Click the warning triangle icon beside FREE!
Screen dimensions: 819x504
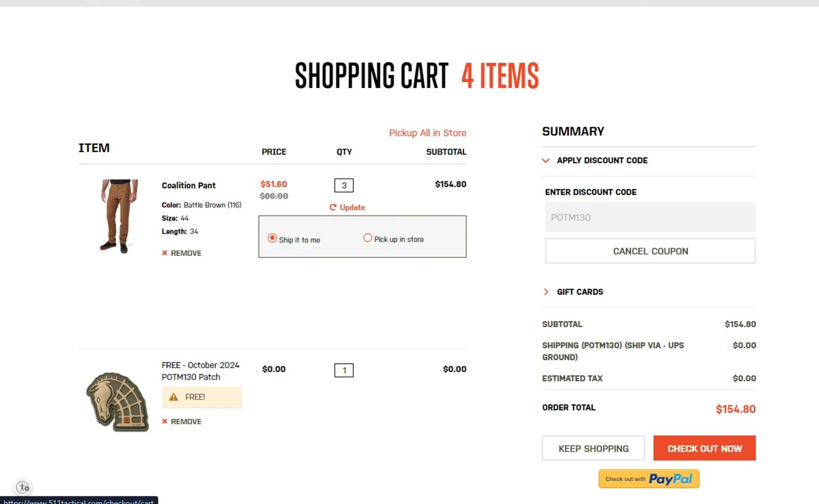point(174,397)
